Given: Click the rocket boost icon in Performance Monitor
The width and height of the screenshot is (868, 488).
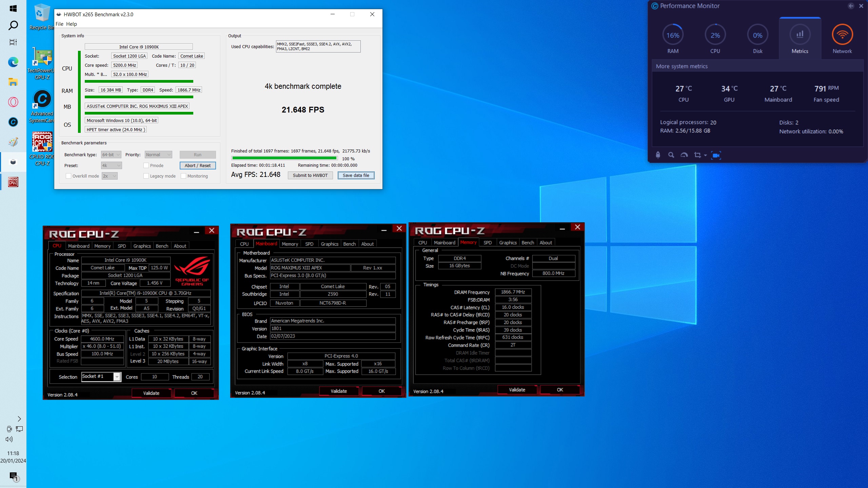Looking at the screenshot, I should click(658, 155).
